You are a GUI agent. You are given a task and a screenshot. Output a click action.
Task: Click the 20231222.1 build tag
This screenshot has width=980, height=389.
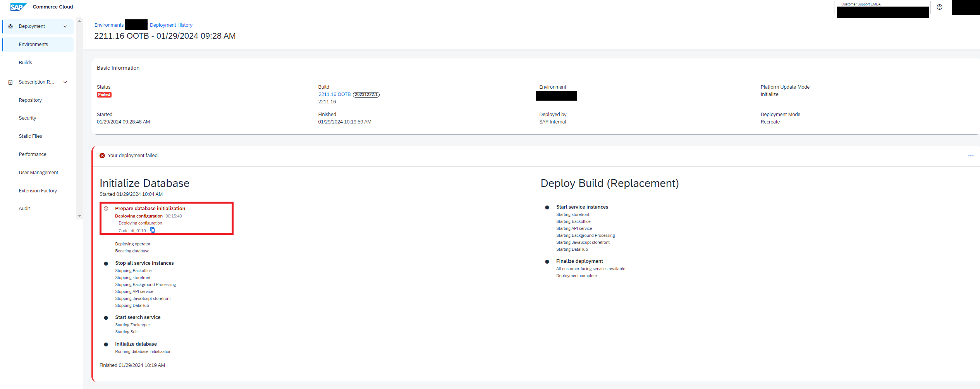(x=366, y=95)
